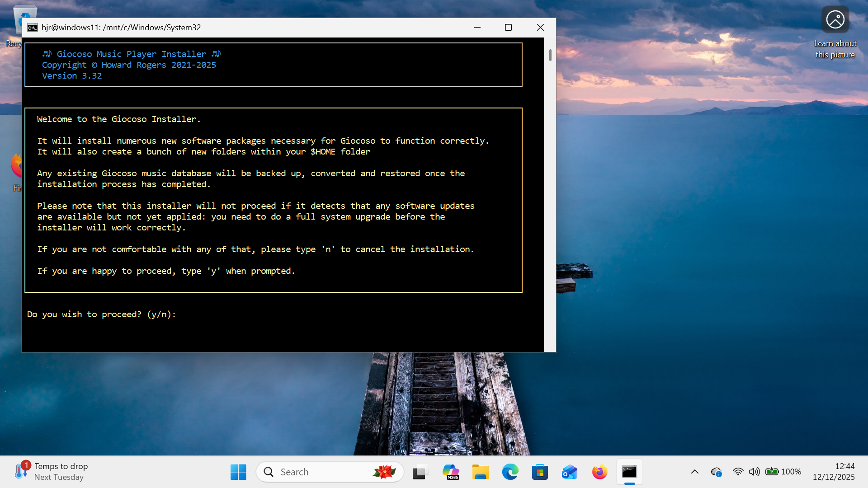Click the Wi-Fi icon in the system tray
Viewport: 868px width, 488px height.
pos(738,471)
